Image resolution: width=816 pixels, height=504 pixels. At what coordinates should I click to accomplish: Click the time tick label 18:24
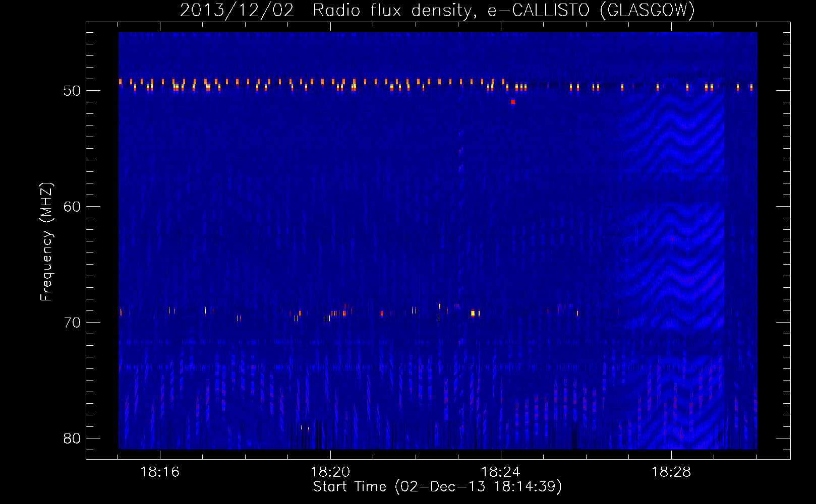tap(501, 472)
